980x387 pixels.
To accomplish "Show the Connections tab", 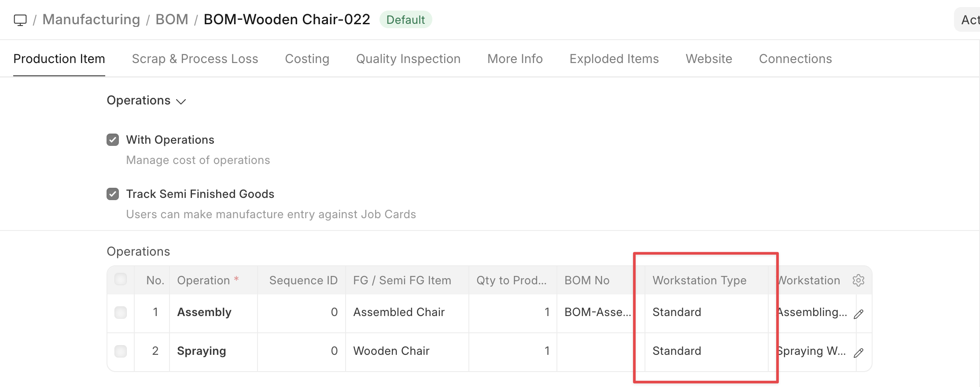I will coord(795,59).
